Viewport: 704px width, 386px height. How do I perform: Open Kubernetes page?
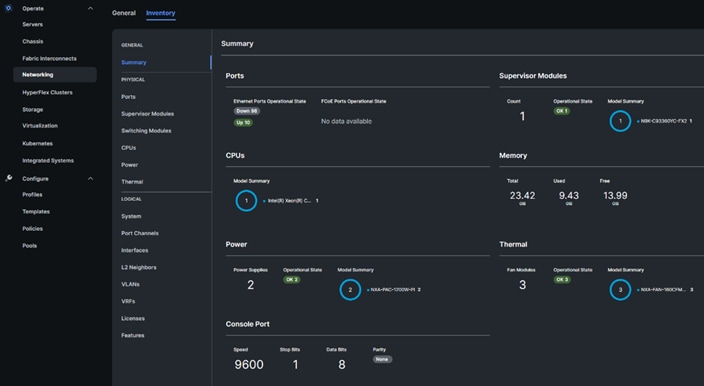click(x=37, y=144)
